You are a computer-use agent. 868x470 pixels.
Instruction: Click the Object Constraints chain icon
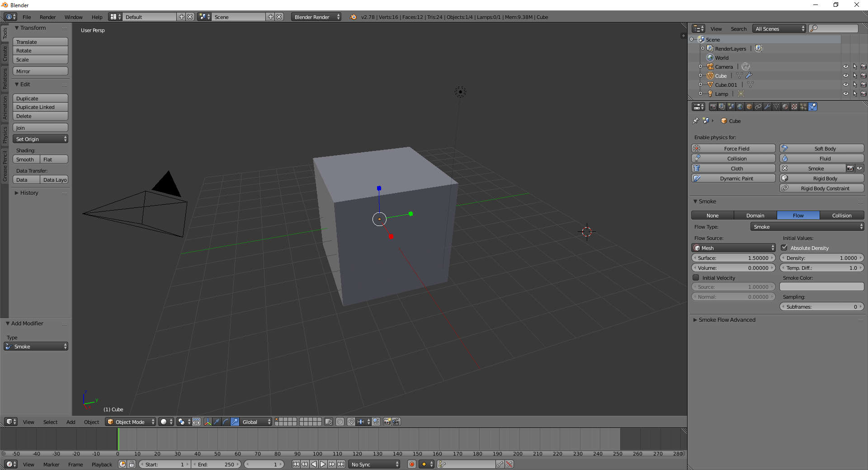point(758,107)
